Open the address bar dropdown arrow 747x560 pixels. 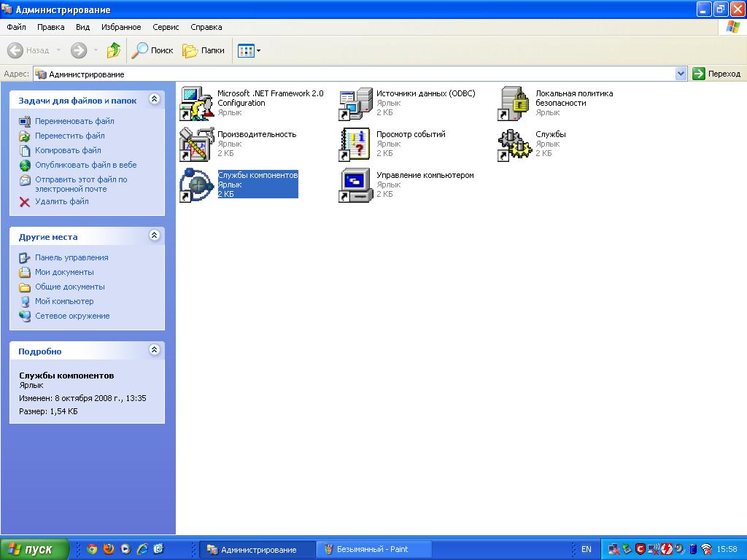[681, 74]
